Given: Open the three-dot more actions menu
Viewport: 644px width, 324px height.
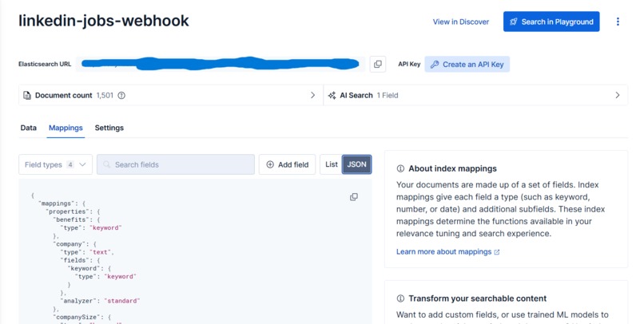Looking at the screenshot, I should coord(618,22).
